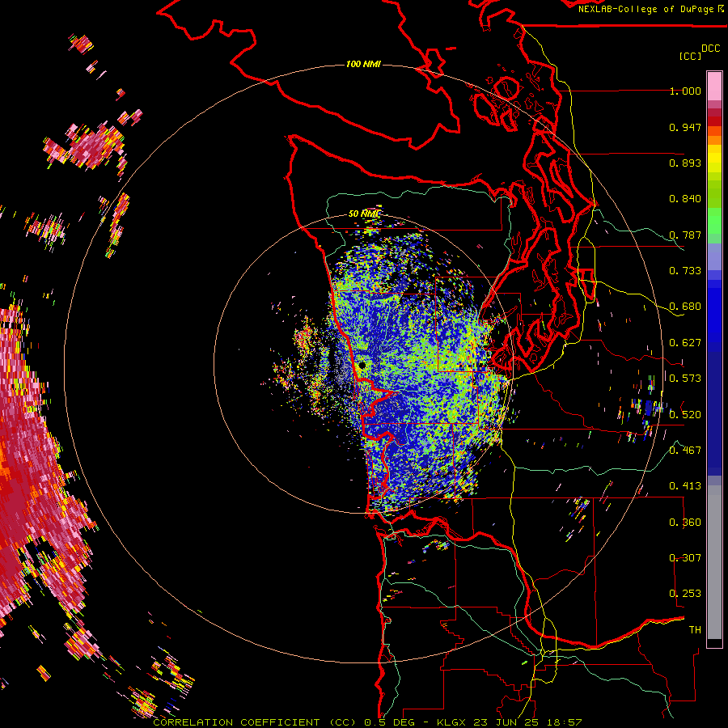The height and width of the screenshot is (728, 728).
Task: Click the gray segment of color bar
Action: [x=714, y=562]
